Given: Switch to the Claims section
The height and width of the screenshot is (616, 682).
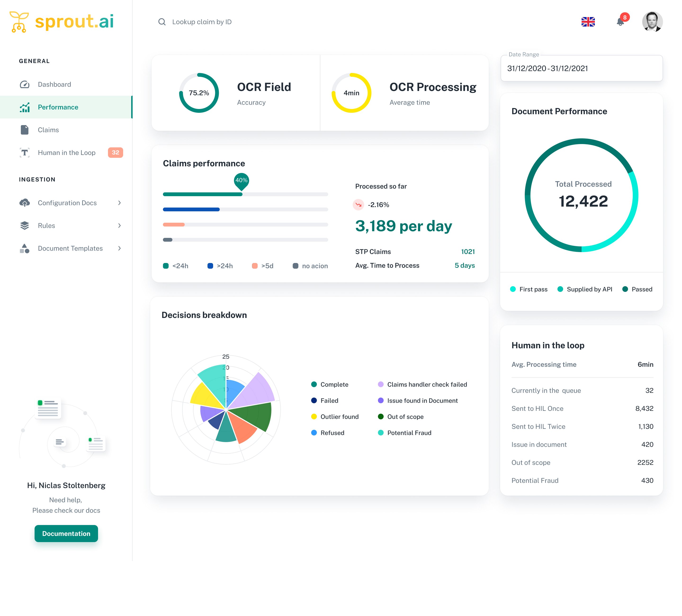Looking at the screenshot, I should pos(48,130).
